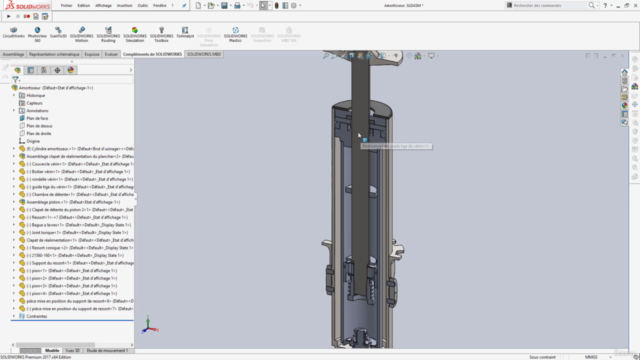Click the macro Play button
This screenshot has height=360, width=640.
[9, 16]
